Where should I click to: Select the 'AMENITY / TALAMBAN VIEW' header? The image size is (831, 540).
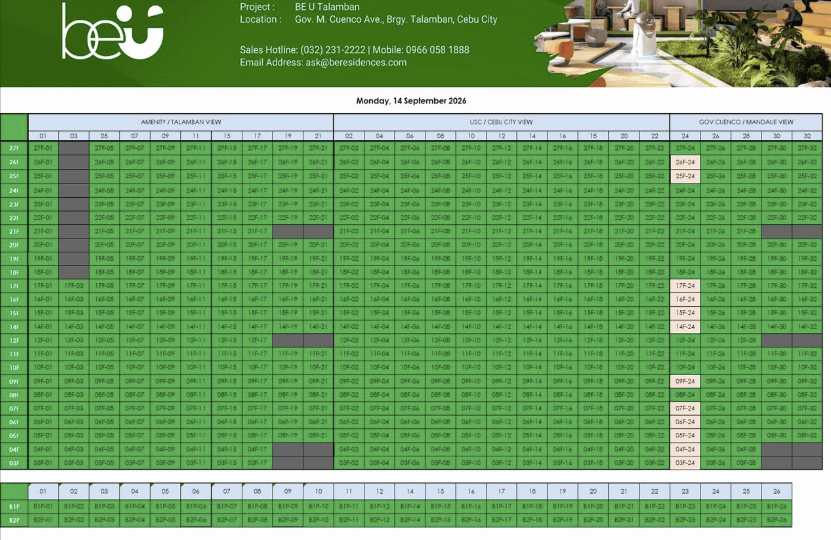click(x=181, y=122)
